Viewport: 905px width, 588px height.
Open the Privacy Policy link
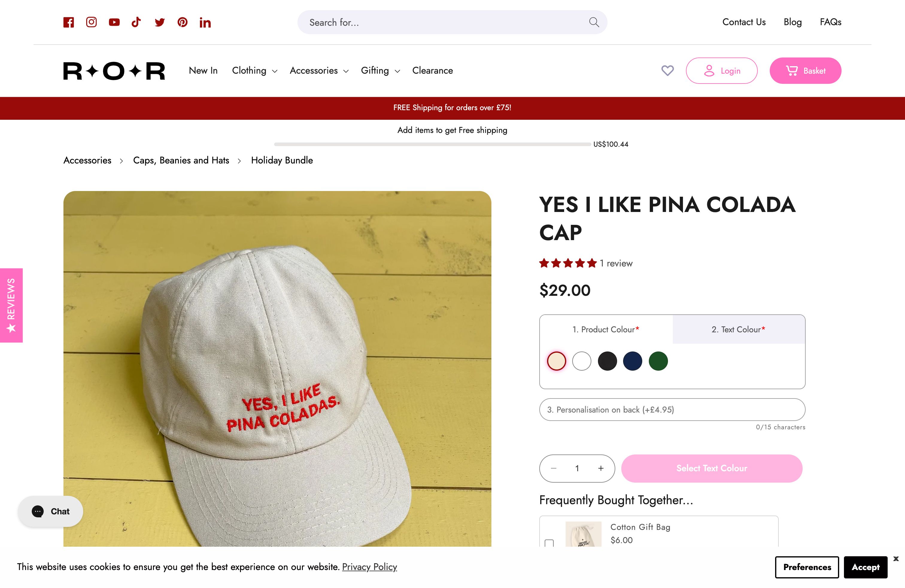369,567
